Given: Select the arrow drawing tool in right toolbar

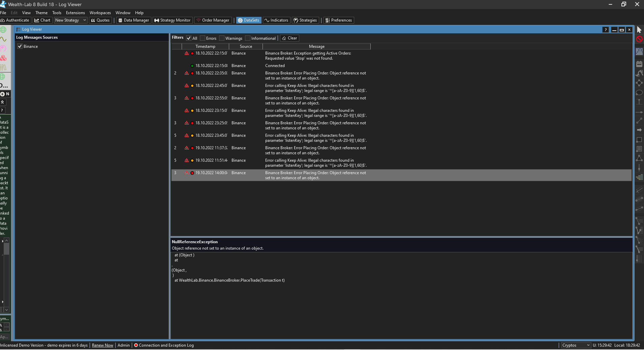Looking at the screenshot, I should [x=639, y=130].
